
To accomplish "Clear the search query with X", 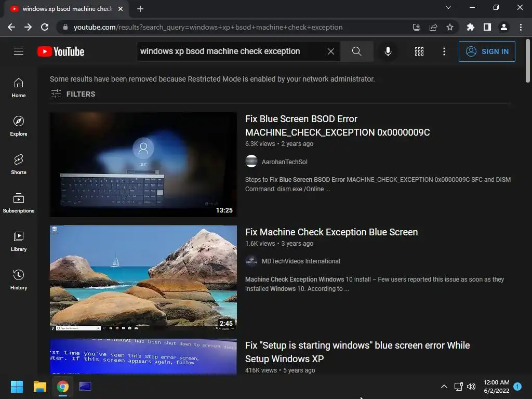I will point(331,51).
